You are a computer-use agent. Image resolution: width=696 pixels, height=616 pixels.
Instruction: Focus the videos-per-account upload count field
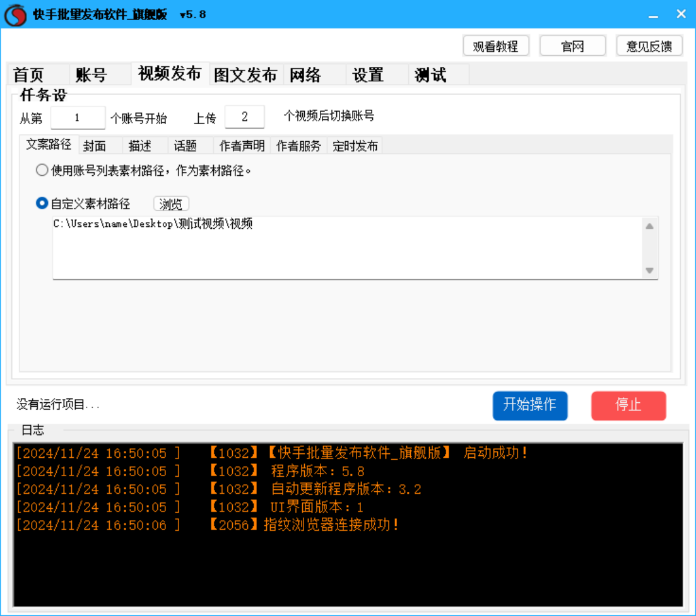click(245, 117)
